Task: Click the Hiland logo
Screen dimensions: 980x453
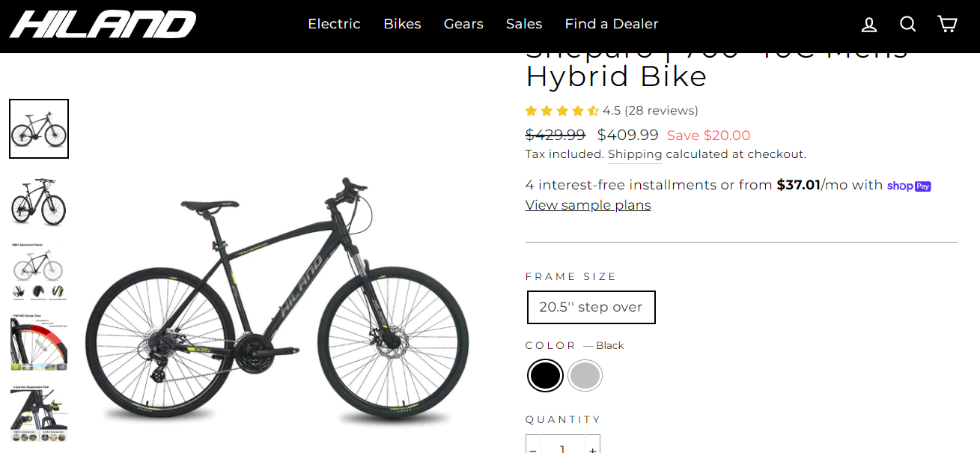Action: (x=103, y=25)
